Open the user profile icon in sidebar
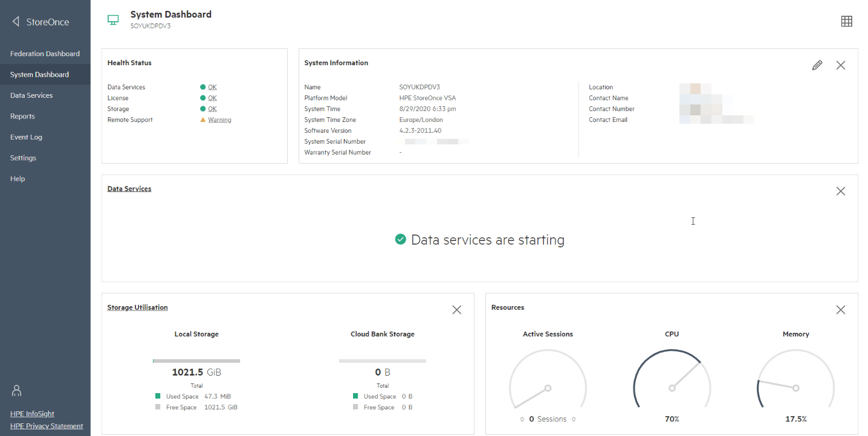Screen dimensions: 868x436 pos(17,391)
